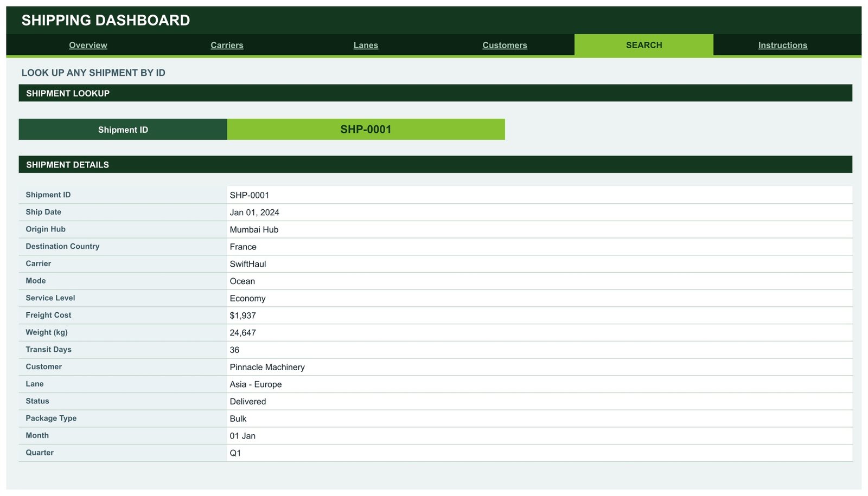The width and height of the screenshot is (868, 496).
Task: Select the SwiftHaul carrier value
Action: [x=248, y=264]
